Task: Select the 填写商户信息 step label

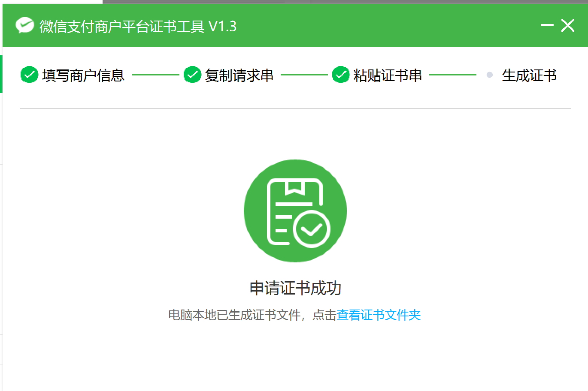Action: 83,75
